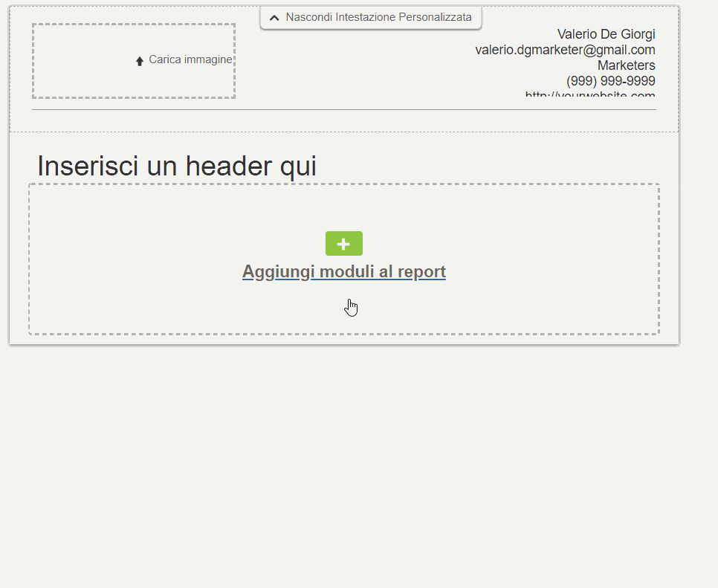Click the name Valerio De Giorgi
718x588 pixels.
[x=607, y=34]
